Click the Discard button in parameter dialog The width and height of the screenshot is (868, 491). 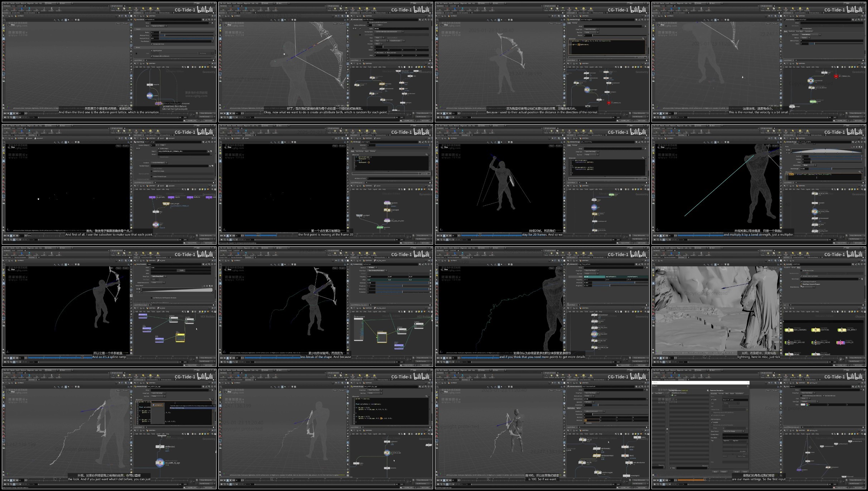(724, 472)
